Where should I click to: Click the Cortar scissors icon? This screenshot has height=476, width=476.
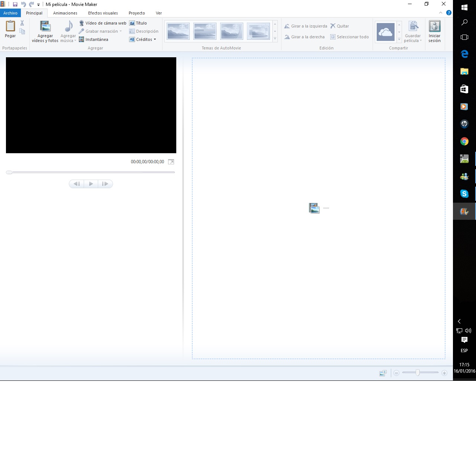22,23
